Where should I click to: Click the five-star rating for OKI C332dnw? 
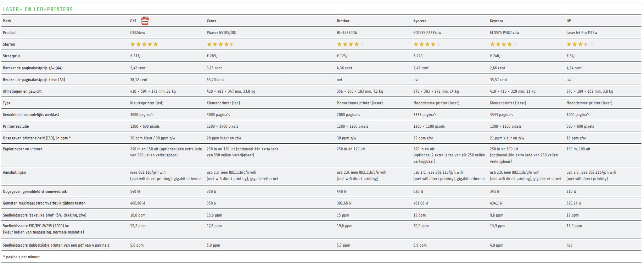(144, 44)
